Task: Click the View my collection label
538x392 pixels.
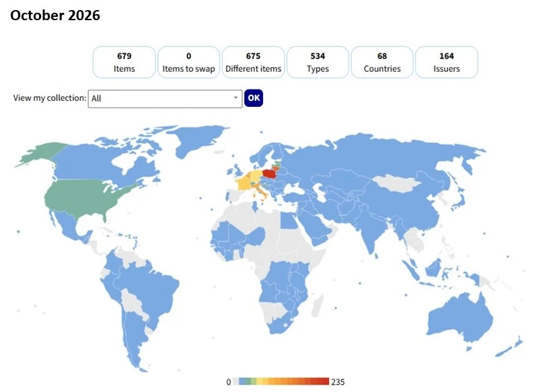Action: (50, 98)
